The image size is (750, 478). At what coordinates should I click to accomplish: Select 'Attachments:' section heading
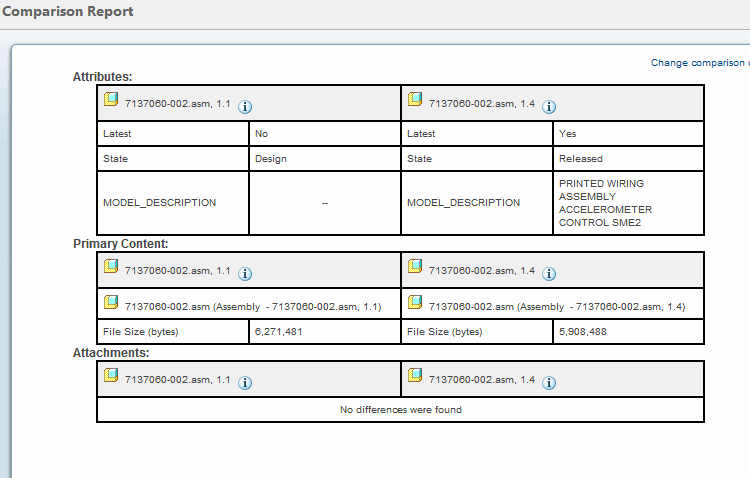pyautogui.click(x=111, y=353)
